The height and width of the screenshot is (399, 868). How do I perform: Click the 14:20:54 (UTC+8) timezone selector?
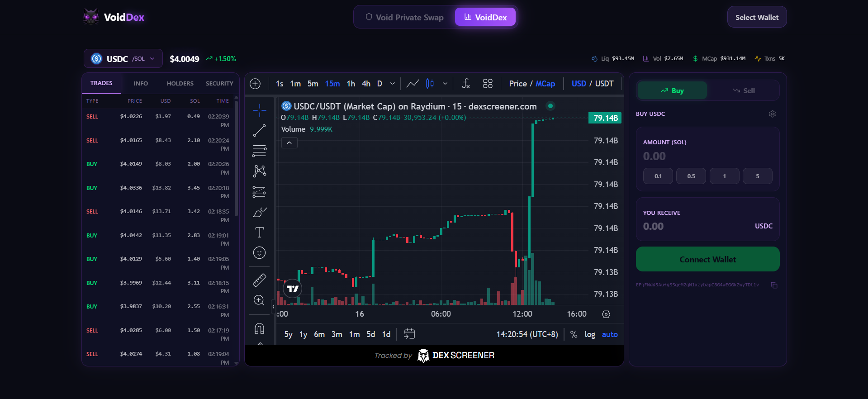tap(527, 334)
